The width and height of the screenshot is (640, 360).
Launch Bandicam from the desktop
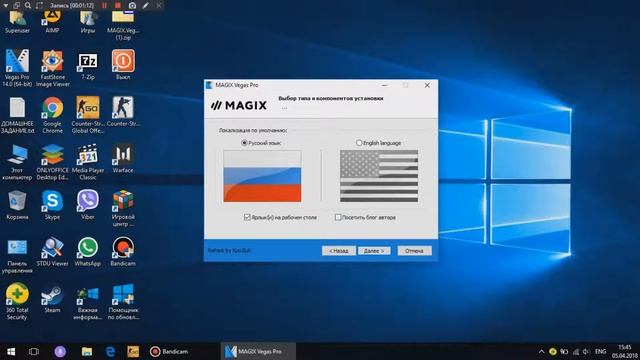pos(123,252)
